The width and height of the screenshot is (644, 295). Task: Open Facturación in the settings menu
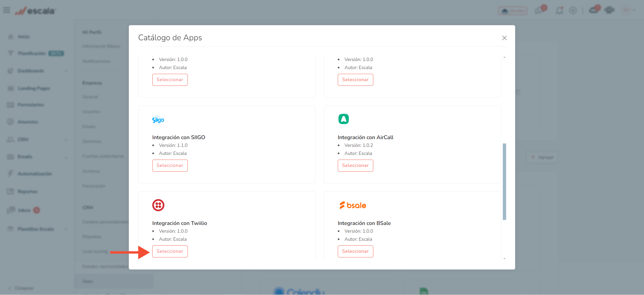pos(94,186)
